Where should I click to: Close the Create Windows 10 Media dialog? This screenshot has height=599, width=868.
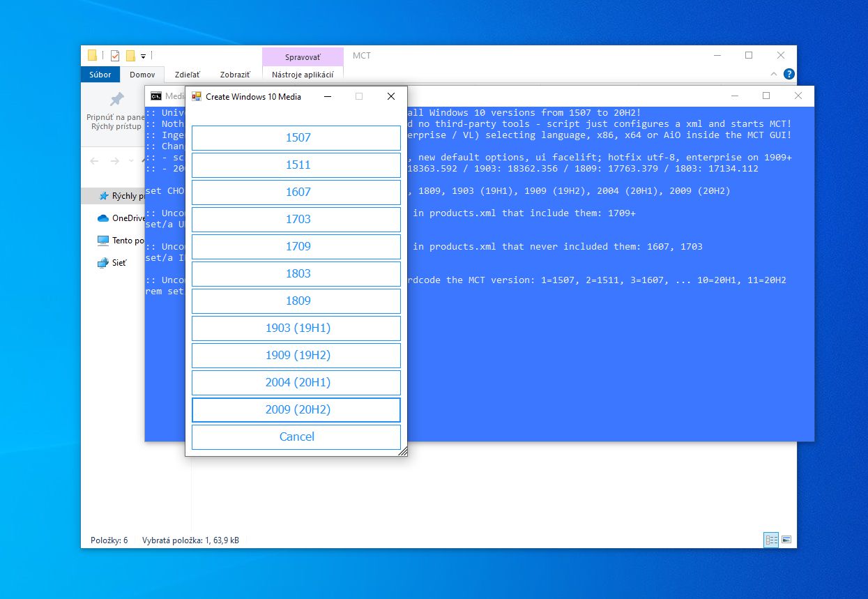pos(391,96)
